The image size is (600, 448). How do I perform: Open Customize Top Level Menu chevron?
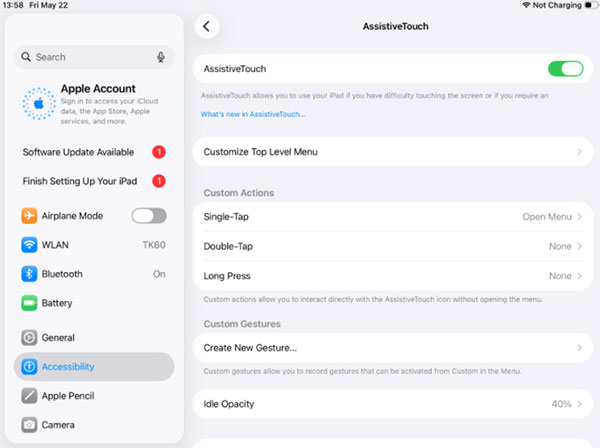579,152
